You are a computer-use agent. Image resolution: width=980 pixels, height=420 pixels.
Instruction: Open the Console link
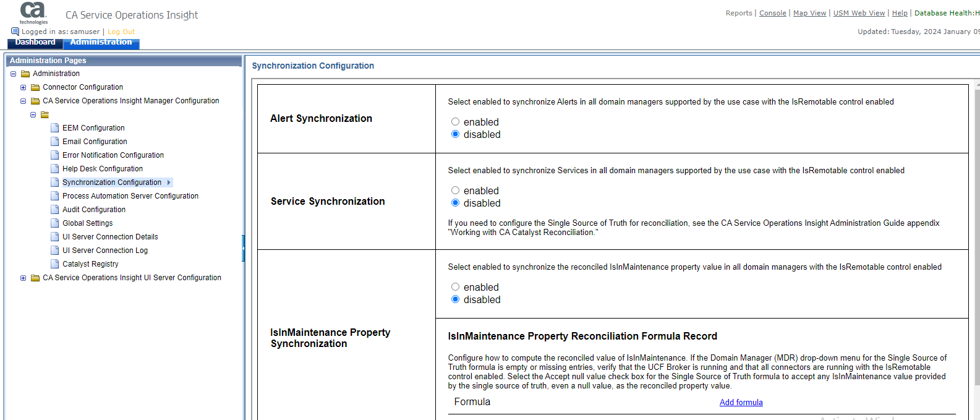pos(773,13)
